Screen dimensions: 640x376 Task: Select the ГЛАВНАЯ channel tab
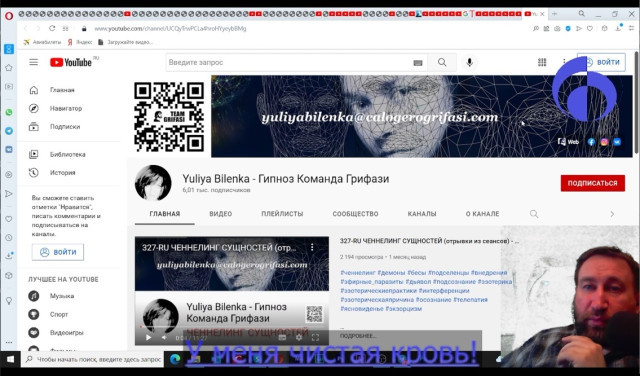click(165, 214)
